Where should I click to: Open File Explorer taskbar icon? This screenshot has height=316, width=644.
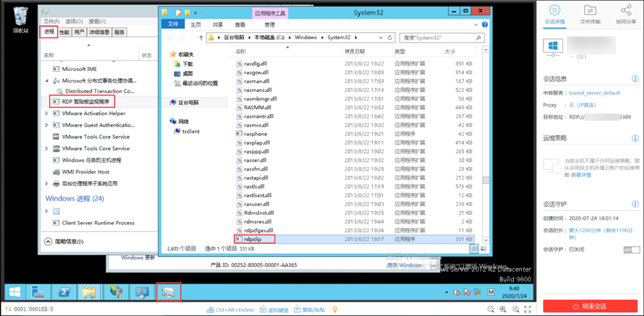pos(89,292)
